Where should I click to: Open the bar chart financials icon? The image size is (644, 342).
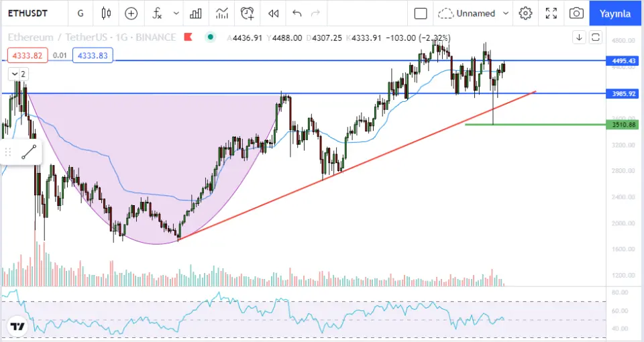(196, 13)
